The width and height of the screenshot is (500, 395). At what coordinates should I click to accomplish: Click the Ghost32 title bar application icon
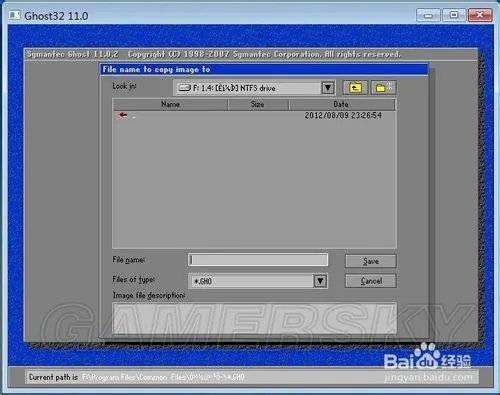click(15, 15)
